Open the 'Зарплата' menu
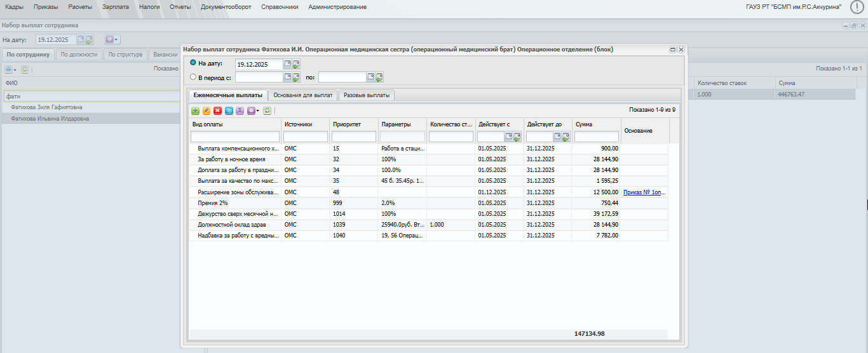The height and width of the screenshot is (353, 868). click(115, 7)
